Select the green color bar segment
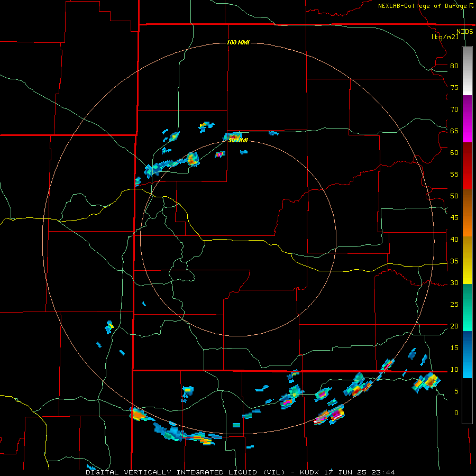 467,307
